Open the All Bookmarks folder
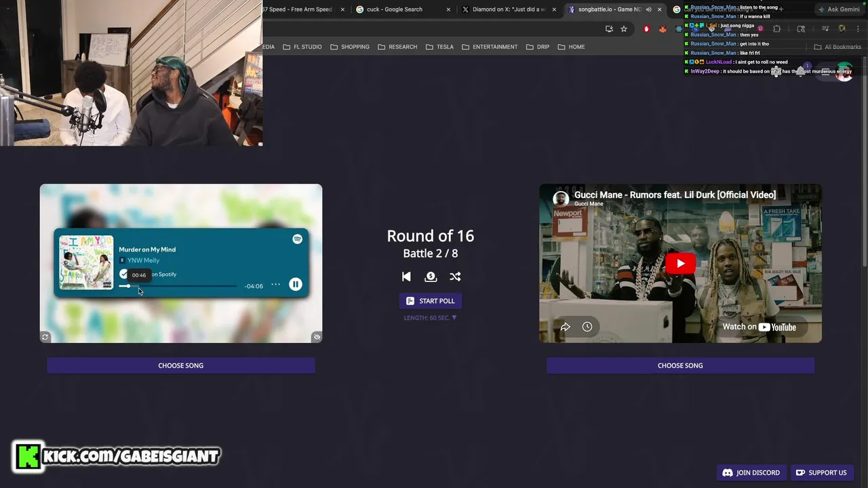Viewport: 868px width, 488px height. 837,47
